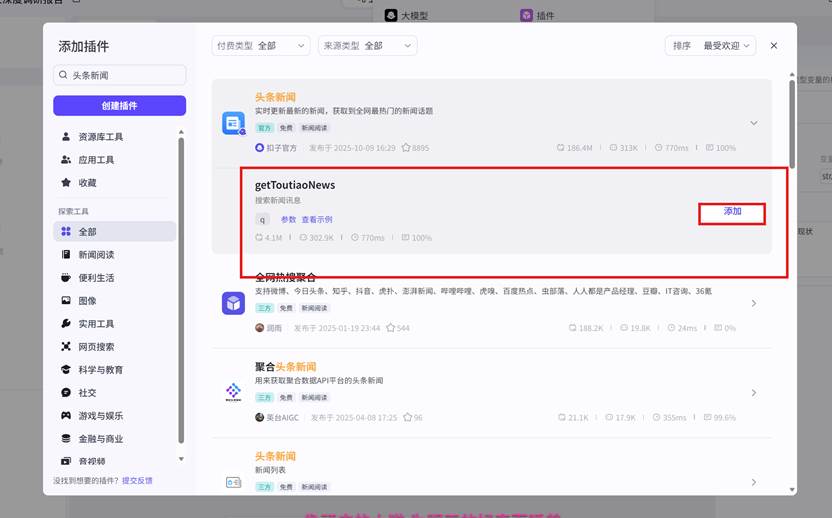Image resolution: width=832 pixels, height=518 pixels.
Task: Favorite 头条新闻 via its 8895 star icon
Action: (x=406, y=148)
